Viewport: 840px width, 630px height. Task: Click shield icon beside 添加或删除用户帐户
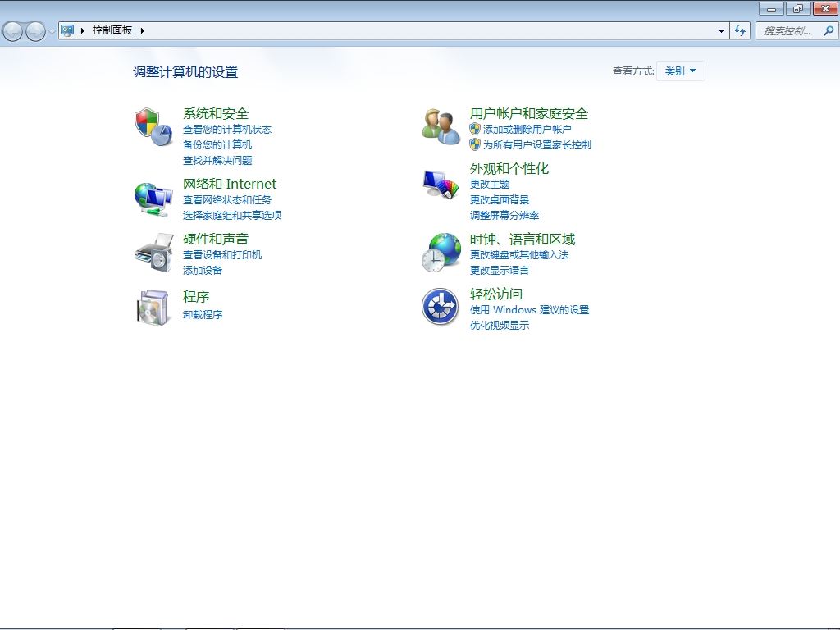(475, 129)
